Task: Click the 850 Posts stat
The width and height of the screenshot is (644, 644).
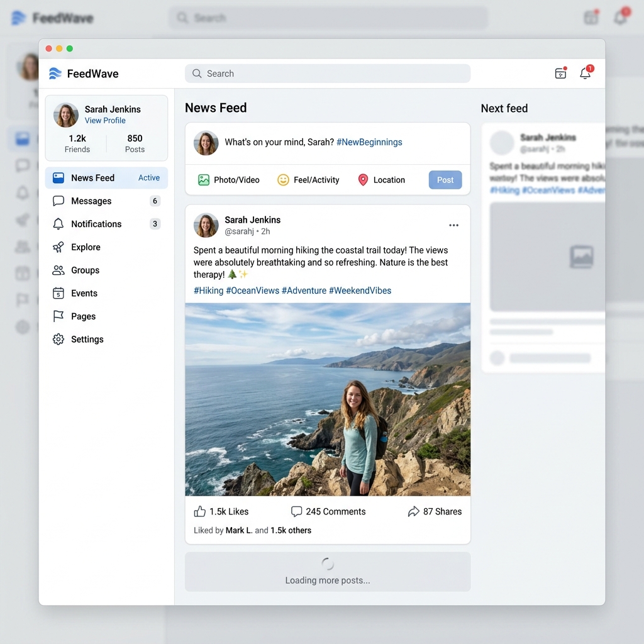Action: [135, 143]
